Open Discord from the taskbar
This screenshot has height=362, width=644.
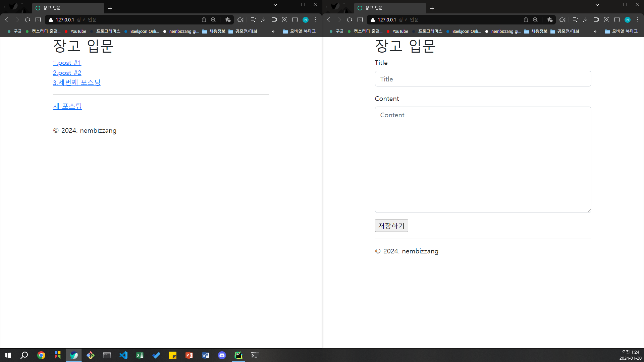point(222,355)
